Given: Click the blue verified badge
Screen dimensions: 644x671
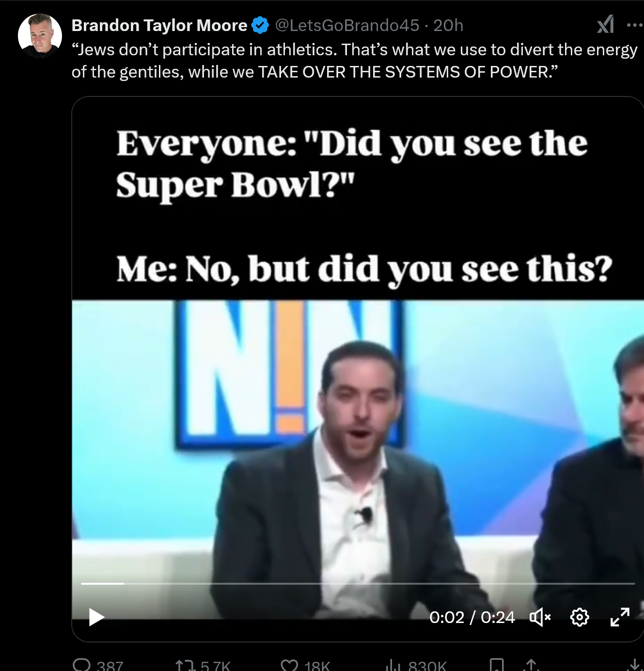Looking at the screenshot, I should click(261, 25).
